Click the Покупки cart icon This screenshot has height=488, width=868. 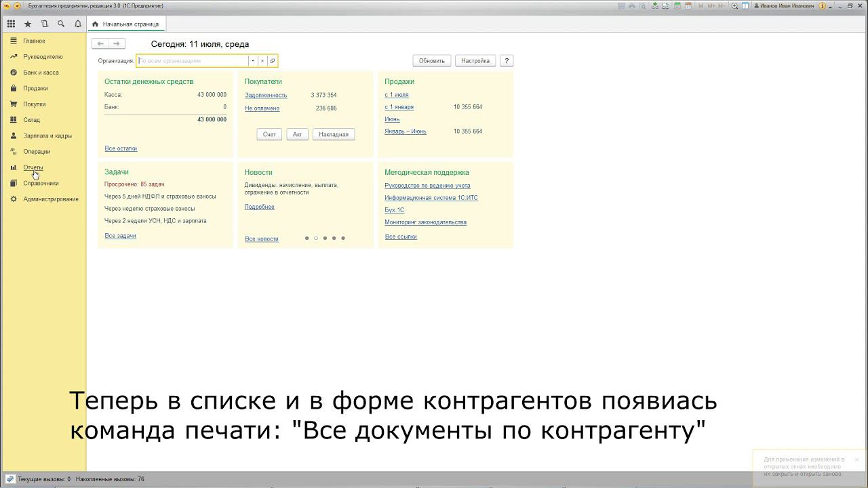point(14,104)
